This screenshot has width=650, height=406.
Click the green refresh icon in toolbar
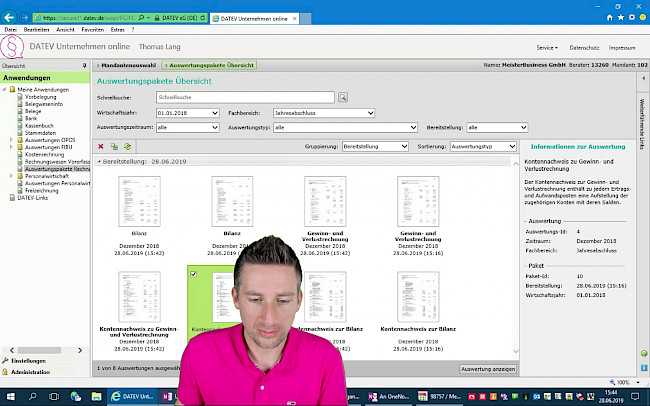click(x=128, y=146)
